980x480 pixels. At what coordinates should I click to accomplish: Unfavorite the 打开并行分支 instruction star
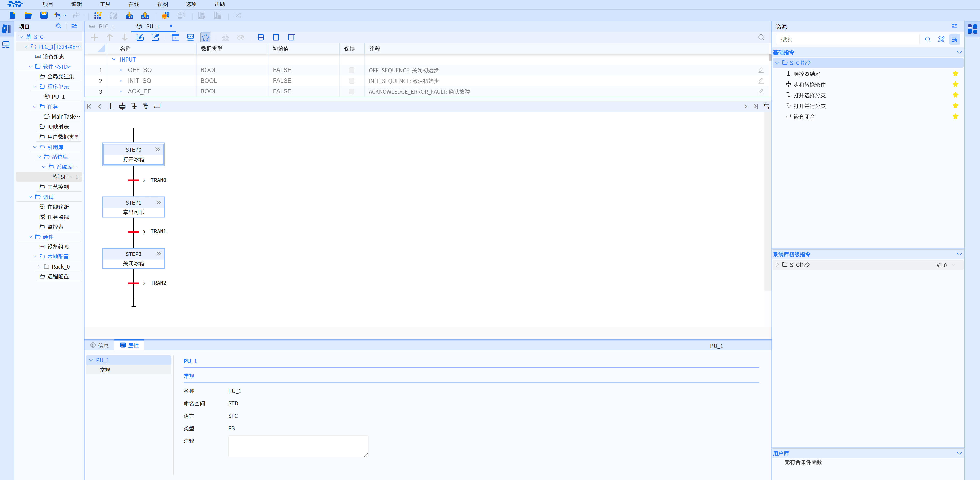955,106
